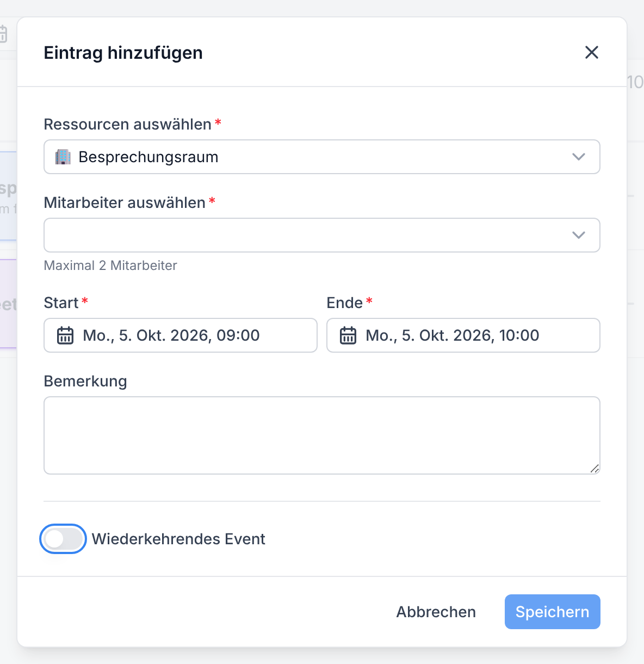This screenshot has height=664, width=644.
Task: Open the Start date calendar icon
Action: 65,335
